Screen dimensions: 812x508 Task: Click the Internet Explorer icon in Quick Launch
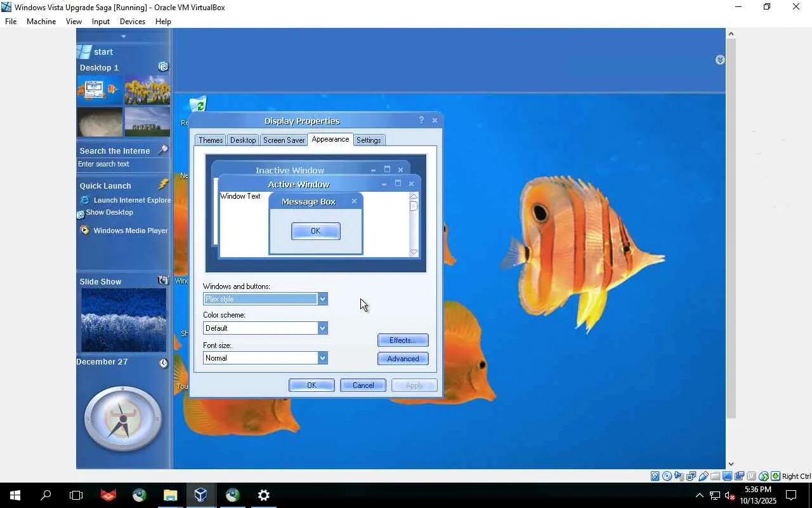point(85,200)
